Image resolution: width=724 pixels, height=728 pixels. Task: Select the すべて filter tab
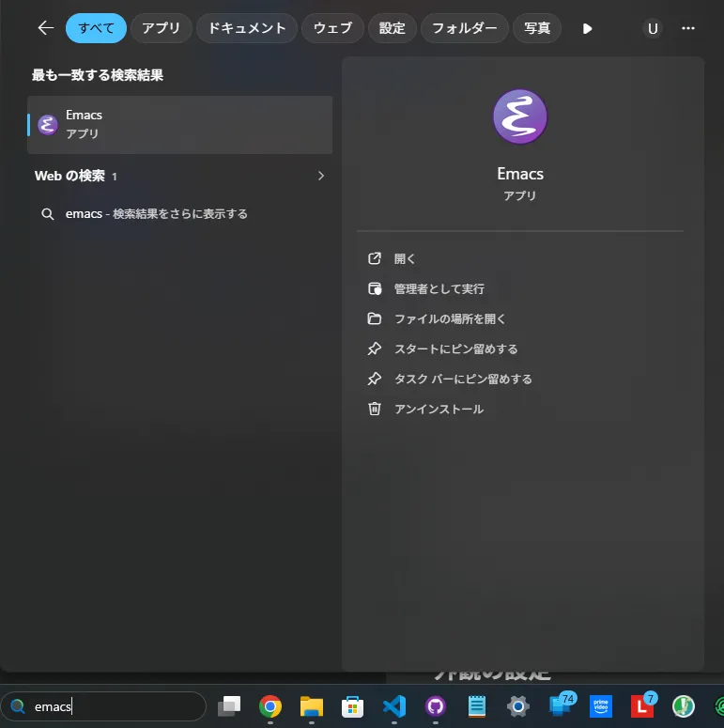tap(96, 28)
